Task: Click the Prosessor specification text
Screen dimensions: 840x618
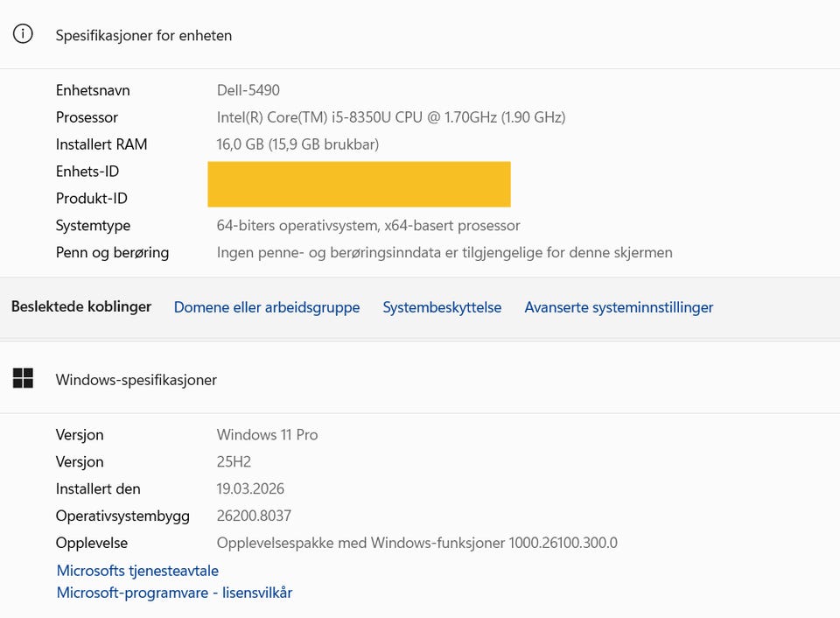Action: [391, 116]
